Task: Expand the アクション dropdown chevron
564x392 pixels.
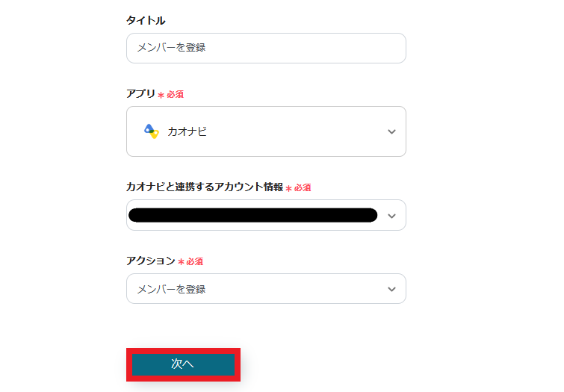Action: coord(391,289)
